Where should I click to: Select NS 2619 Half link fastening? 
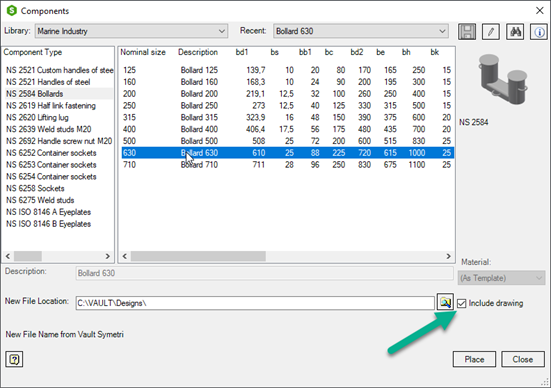pos(51,105)
